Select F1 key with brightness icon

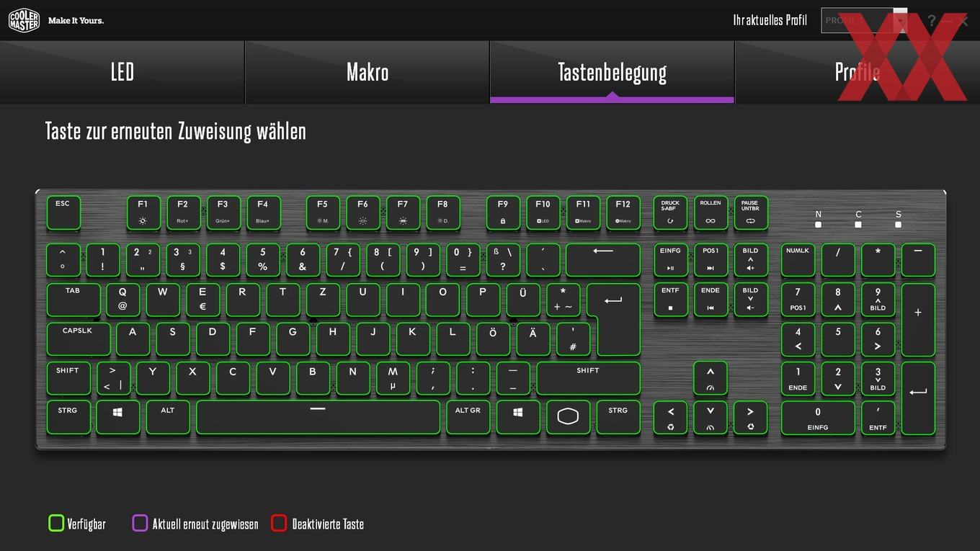143,212
